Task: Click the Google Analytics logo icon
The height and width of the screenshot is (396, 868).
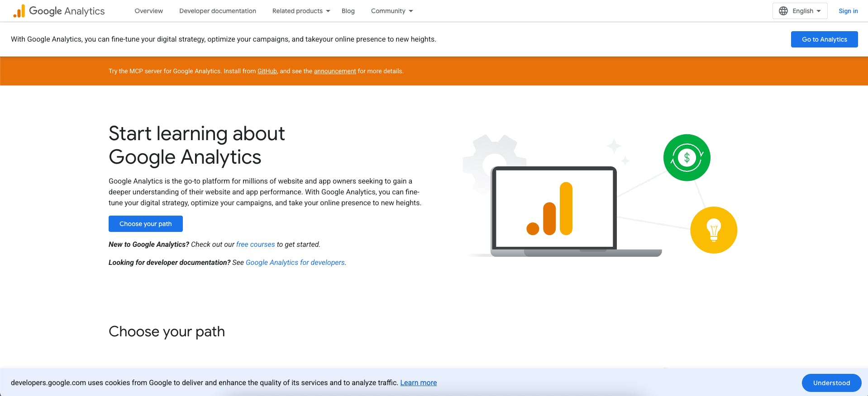Action: point(19,11)
